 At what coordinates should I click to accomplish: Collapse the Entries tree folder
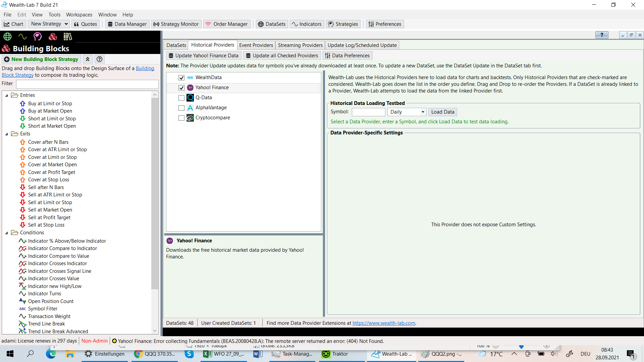click(6, 96)
